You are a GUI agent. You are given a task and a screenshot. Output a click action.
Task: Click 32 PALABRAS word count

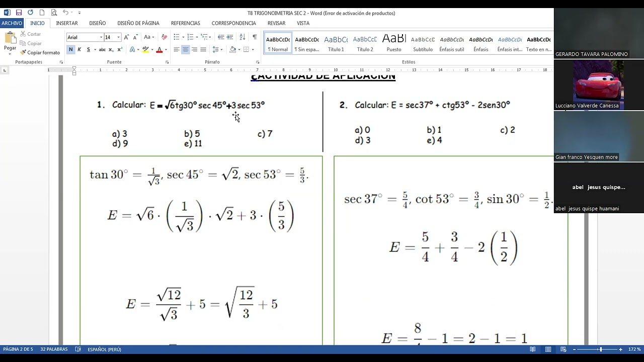(54, 349)
